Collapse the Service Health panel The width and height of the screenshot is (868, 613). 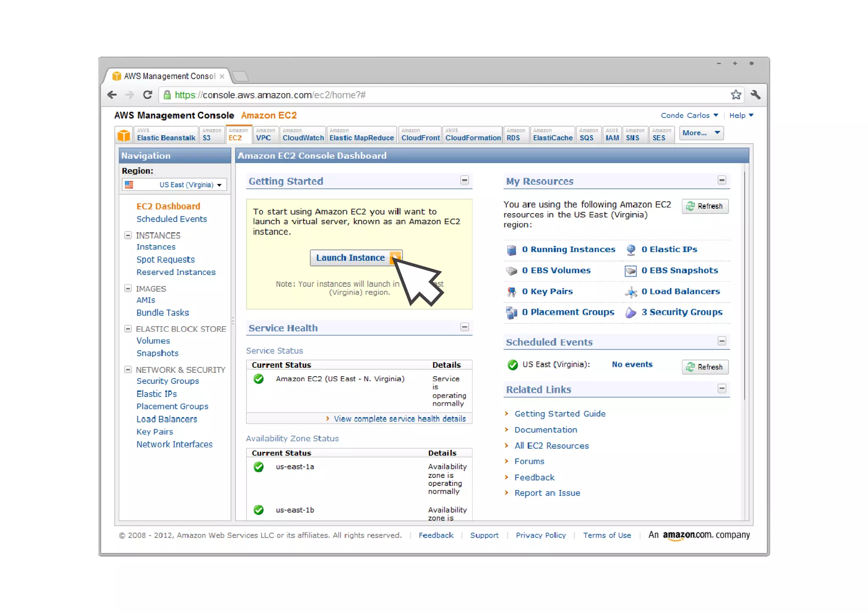coord(465,327)
